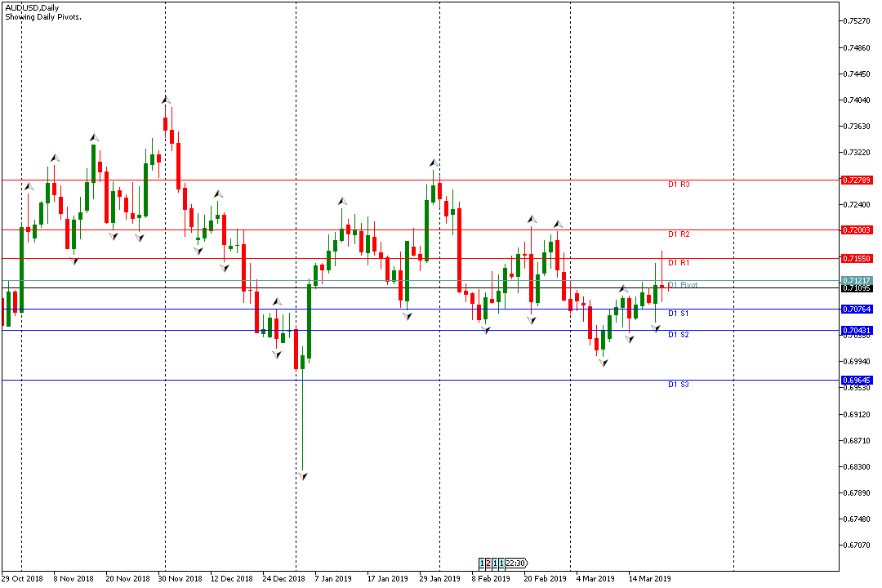Click the red 0.72789 price tag
882x588 pixels.
pos(857,180)
